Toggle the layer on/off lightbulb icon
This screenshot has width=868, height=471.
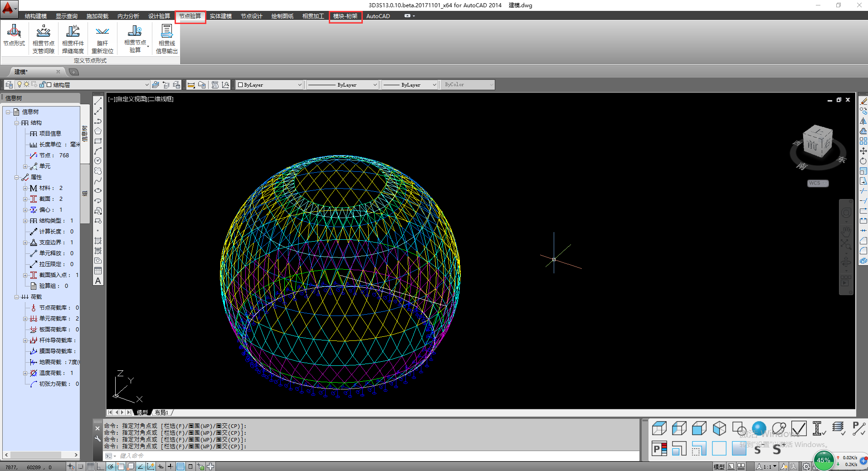pyautogui.click(x=20, y=84)
